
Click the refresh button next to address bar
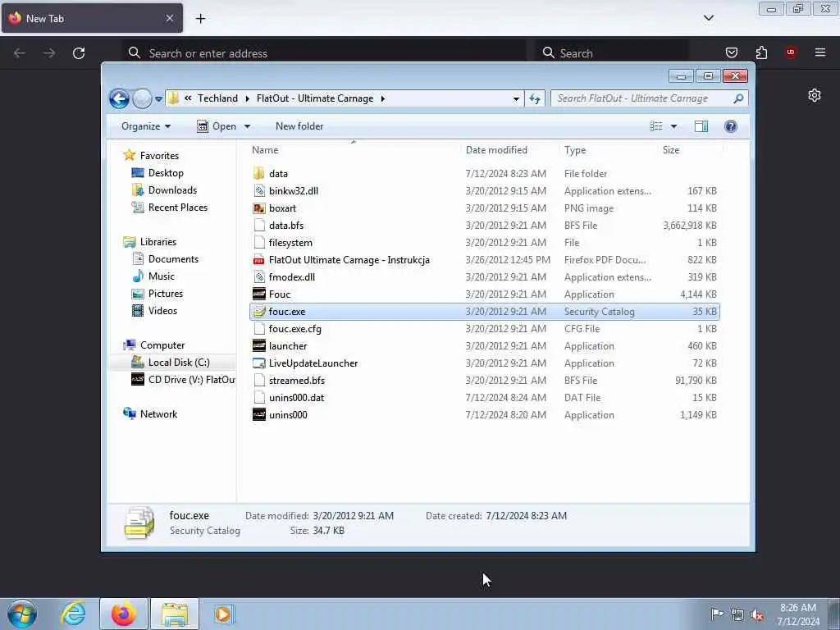click(535, 98)
